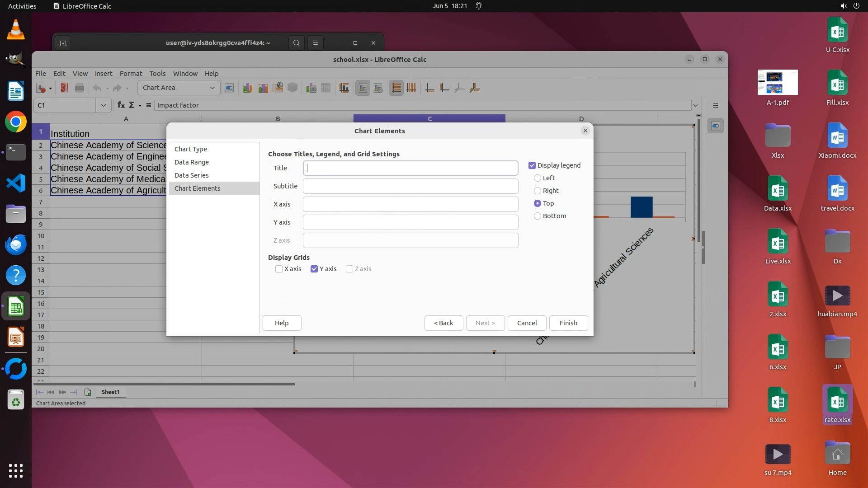Viewport: 868px width, 488px height.
Task: Click the Format Selection toolbar icon
Action: pyautogui.click(x=229, y=88)
